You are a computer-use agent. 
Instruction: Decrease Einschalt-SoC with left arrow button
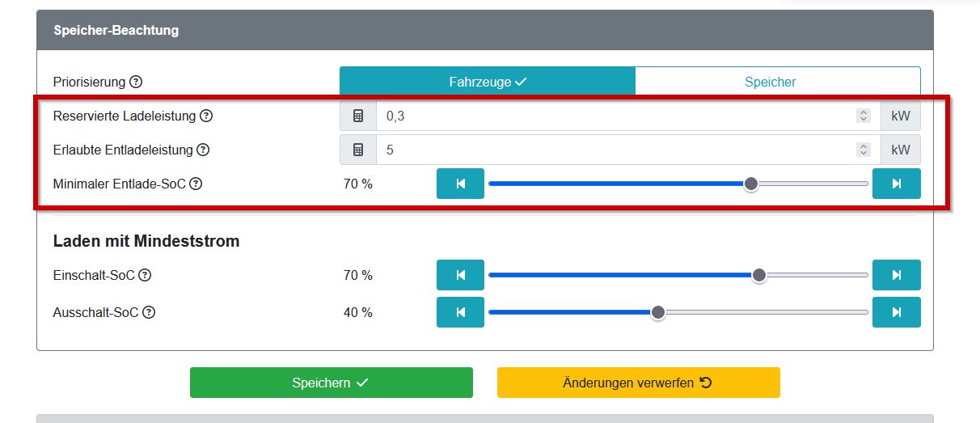point(460,275)
